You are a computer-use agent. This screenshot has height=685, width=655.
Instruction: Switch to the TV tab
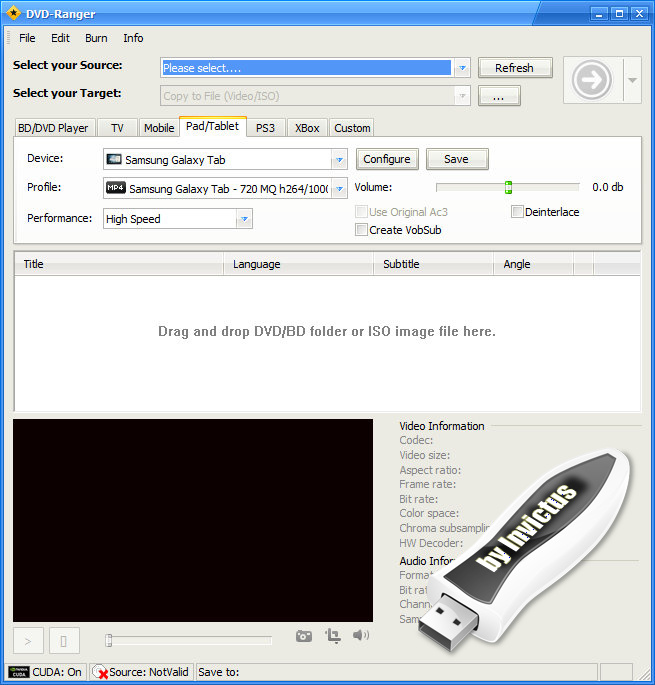click(x=117, y=128)
